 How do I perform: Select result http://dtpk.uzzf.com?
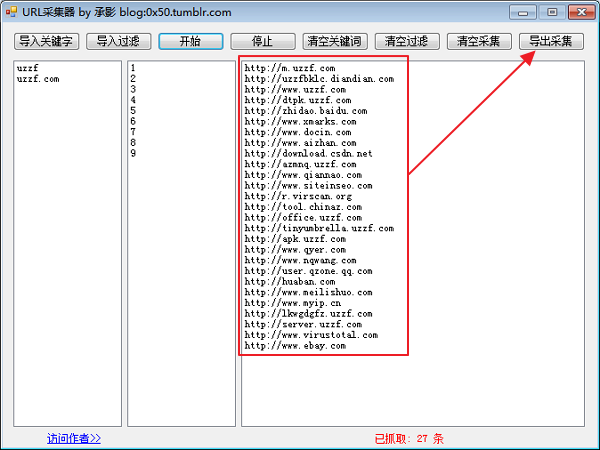(298, 100)
